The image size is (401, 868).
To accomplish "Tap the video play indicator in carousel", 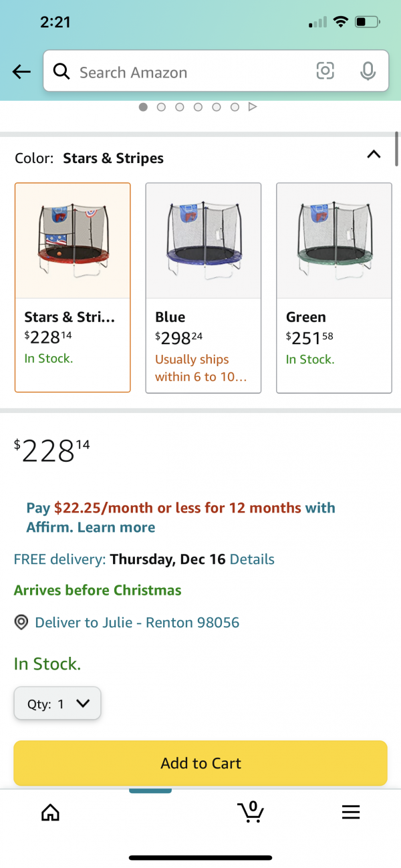I will (253, 107).
